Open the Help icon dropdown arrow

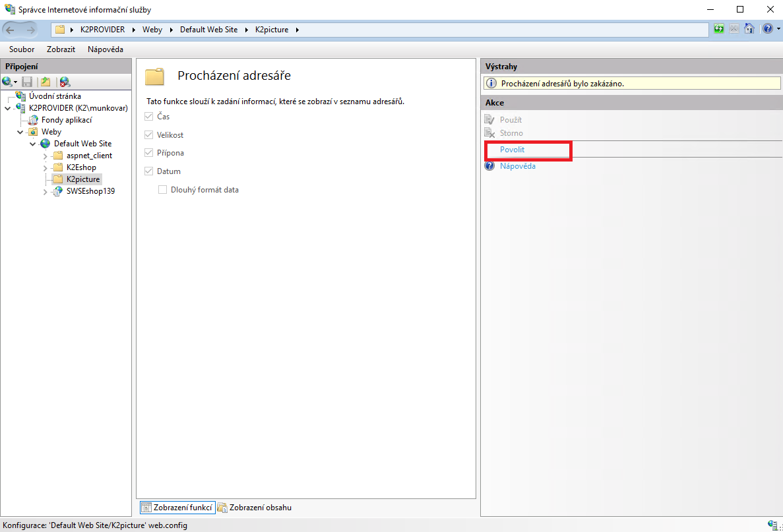pos(778,29)
